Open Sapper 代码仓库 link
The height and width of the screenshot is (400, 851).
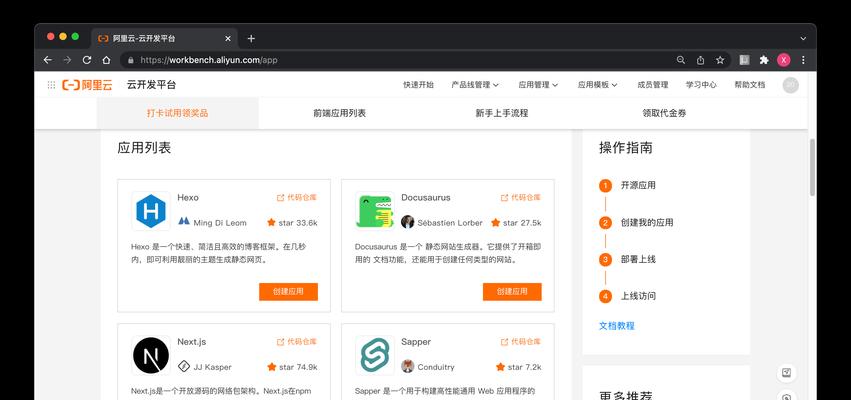[x=520, y=342]
